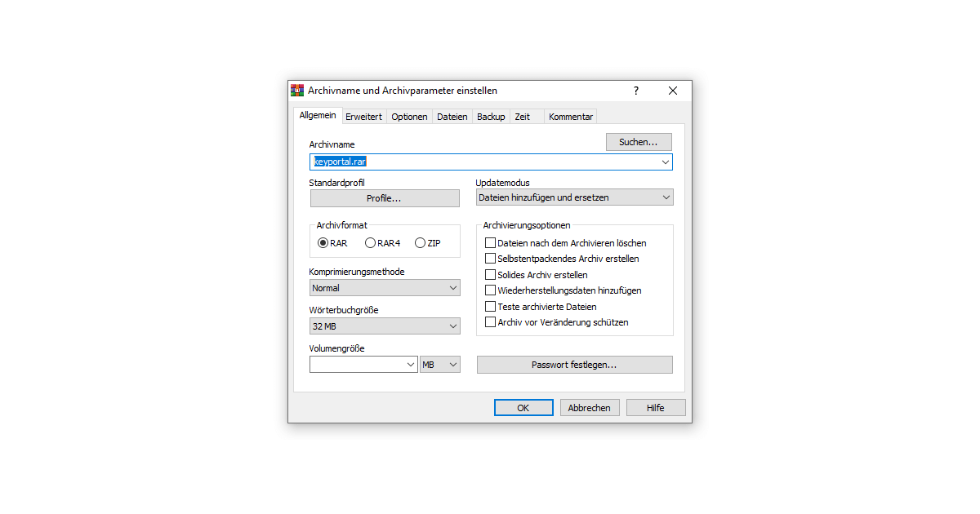The height and width of the screenshot is (514, 980).
Task: Click the 'Passwort festlegen...' button
Action: [x=574, y=364]
